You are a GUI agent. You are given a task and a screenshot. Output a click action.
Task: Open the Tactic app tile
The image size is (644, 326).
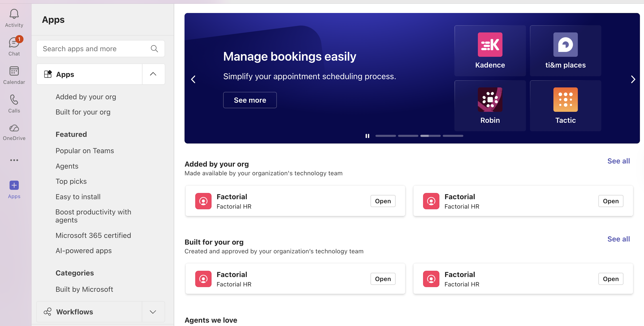[x=565, y=106]
